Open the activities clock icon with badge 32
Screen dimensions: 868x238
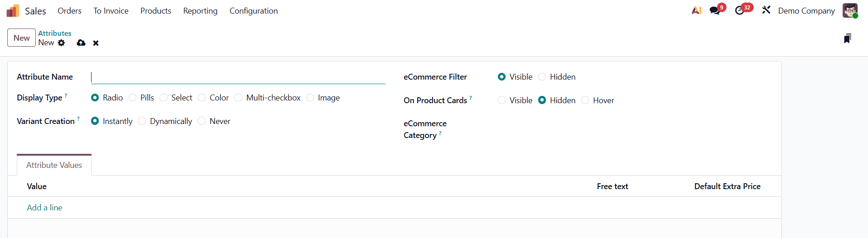(x=740, y=10)
